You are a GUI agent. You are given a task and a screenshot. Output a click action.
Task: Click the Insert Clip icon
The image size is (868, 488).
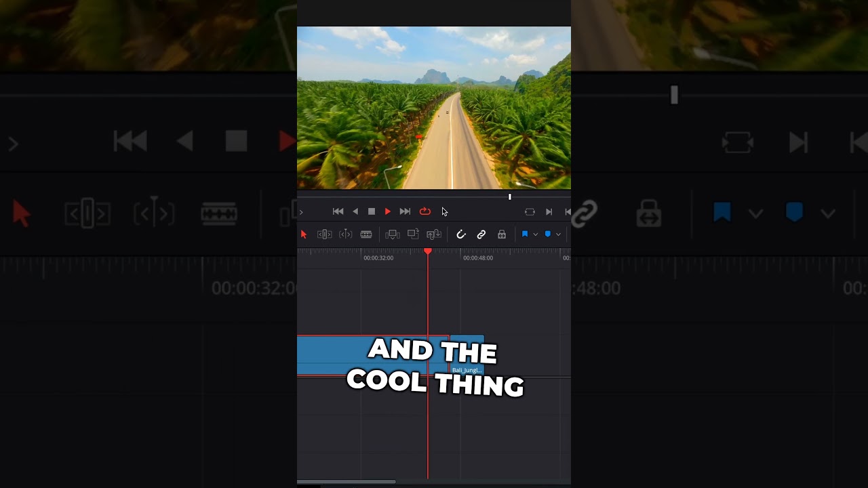coord(393,235)
